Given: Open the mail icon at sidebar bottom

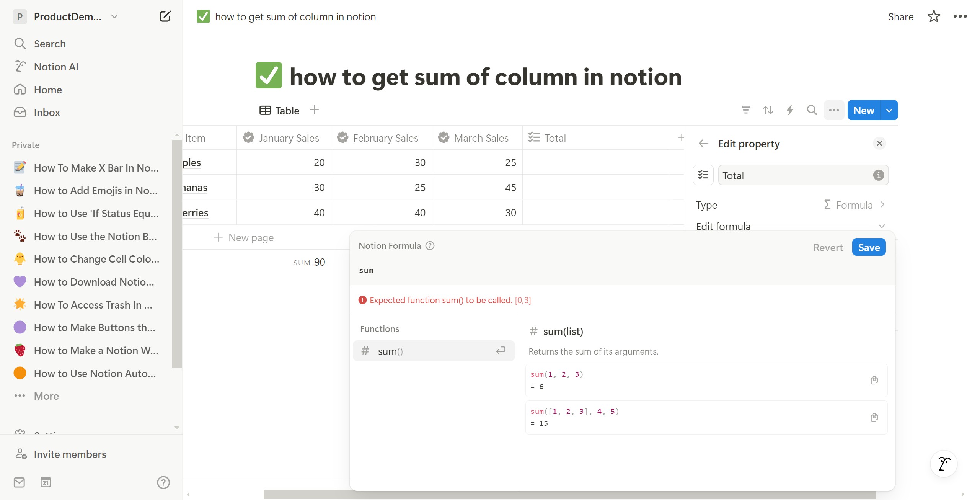Looking at the screenshot, I should (x=19, y=482).
